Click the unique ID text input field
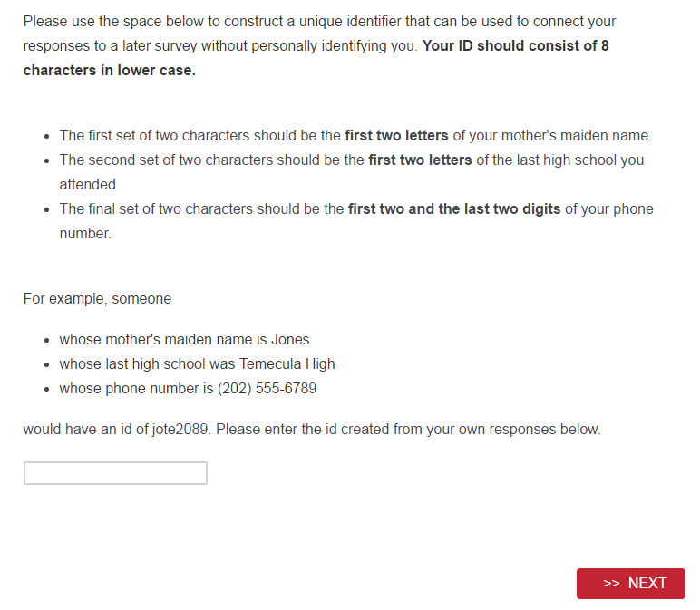 pos(115,473)
